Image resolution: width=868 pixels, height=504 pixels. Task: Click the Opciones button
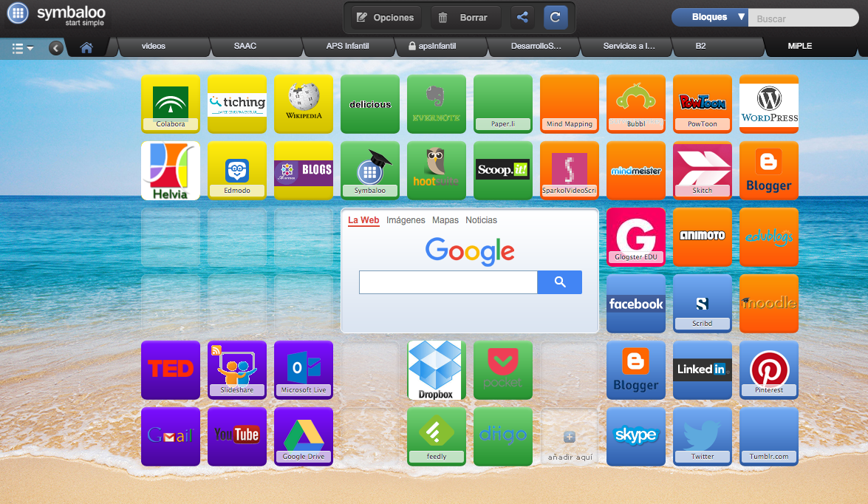pyautogui.click(x=386, y=18)
